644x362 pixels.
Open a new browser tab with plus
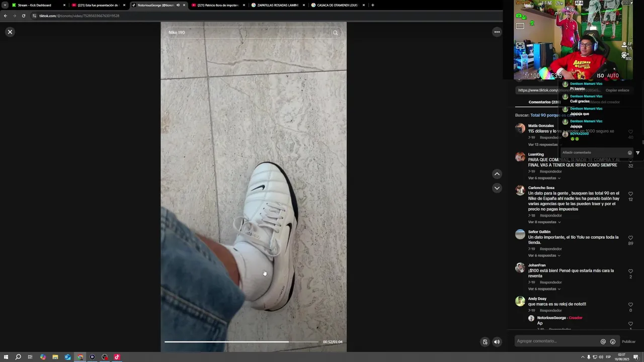point(372,5)
